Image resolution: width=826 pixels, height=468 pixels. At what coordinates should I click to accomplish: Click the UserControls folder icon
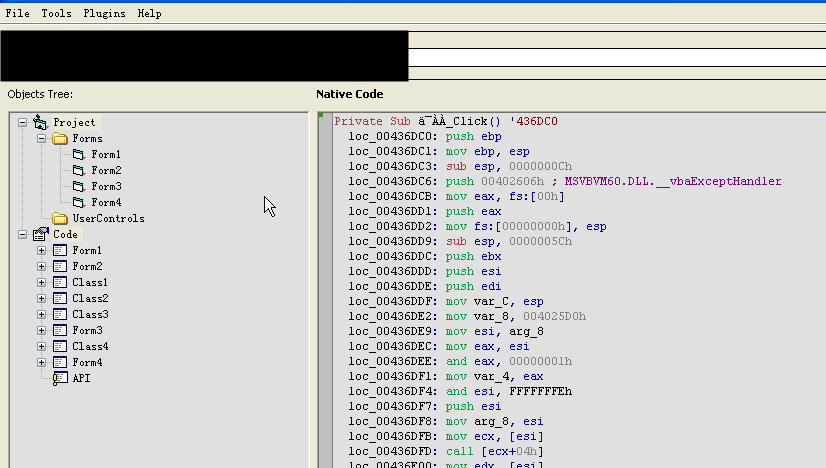pos(60,218)
